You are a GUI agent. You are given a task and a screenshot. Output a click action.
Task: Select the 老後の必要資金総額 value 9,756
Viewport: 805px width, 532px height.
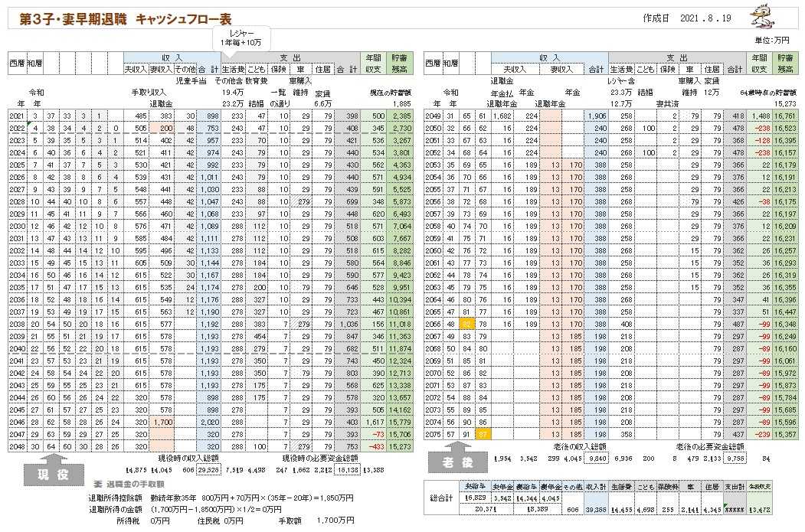click(732, 458)
